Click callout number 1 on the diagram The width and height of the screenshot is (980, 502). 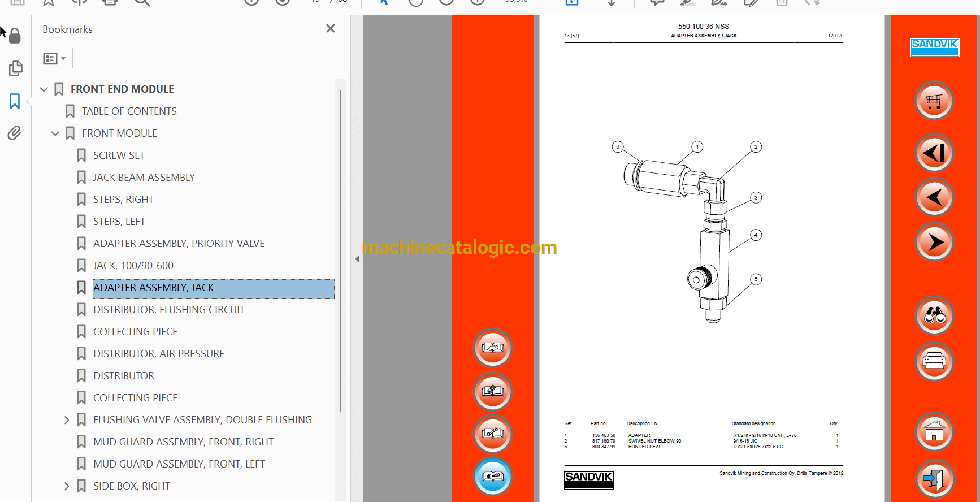tap(697, 147)
